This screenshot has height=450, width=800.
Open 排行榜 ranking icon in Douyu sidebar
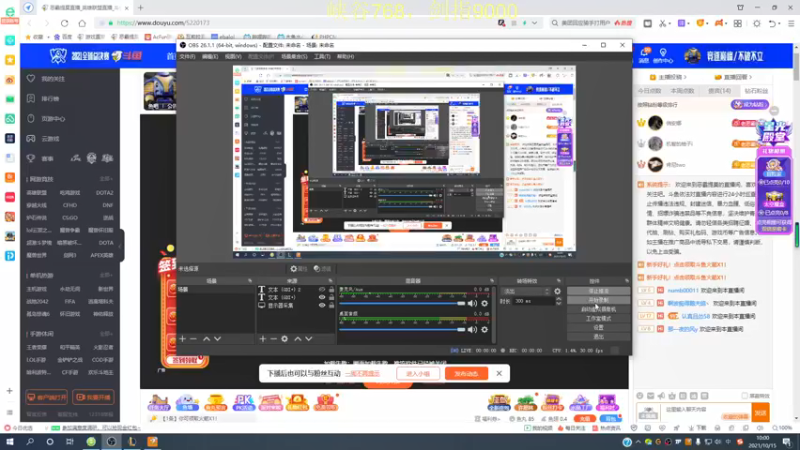tap(31, 98)
